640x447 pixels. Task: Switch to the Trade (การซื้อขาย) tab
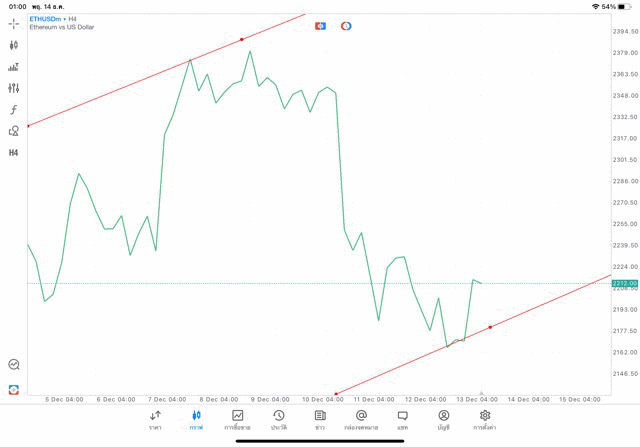coord(238,420)
